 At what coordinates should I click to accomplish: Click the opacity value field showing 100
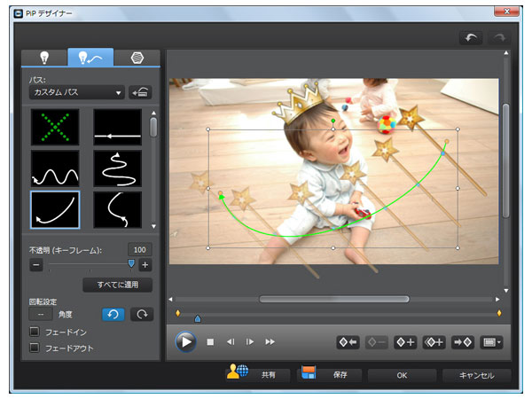[140, 250]
